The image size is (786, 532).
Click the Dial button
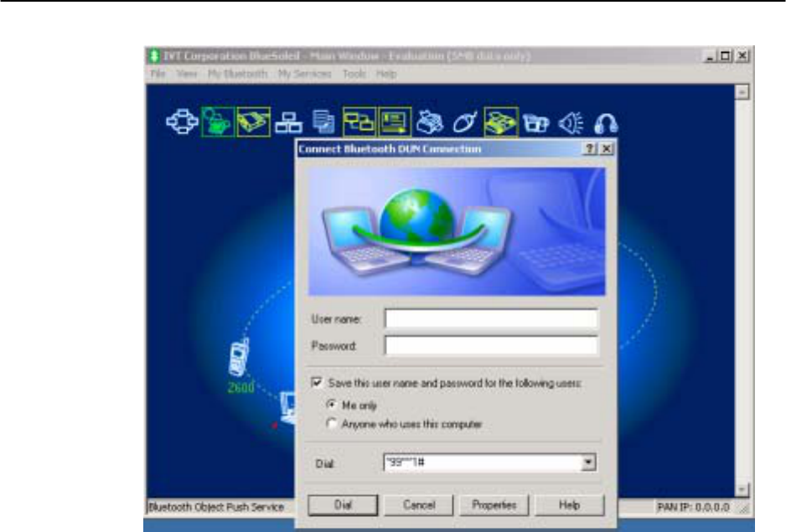tap(343, 505)
